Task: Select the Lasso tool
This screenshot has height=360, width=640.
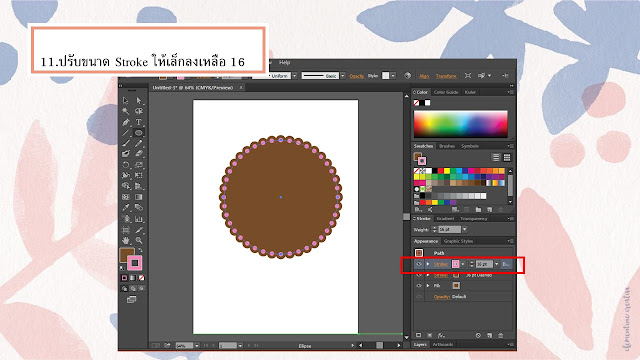Action: point(139,111)
